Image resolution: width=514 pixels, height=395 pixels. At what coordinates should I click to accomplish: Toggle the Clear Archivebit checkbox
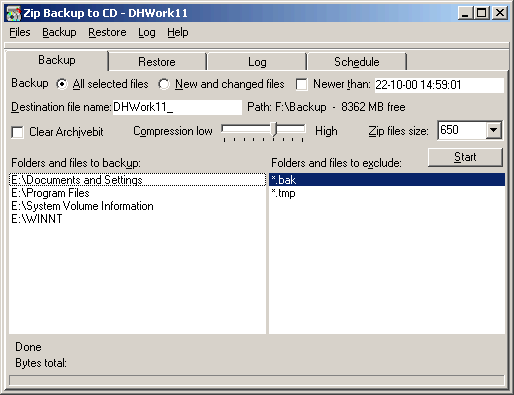tap(17, 132)
